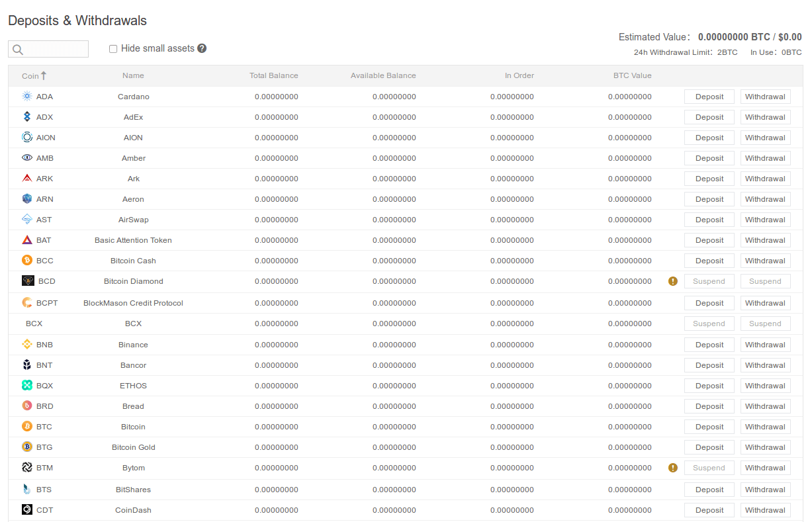The image size is (812, 522).
Task: Click Deposit for BlockMason Credit Protocol
Action: click(x=709, y=303)
